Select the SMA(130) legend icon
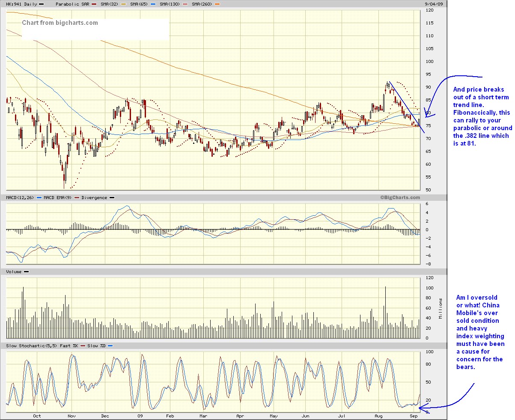Screen dimensions: 515x420 click(x=185, y=3)
